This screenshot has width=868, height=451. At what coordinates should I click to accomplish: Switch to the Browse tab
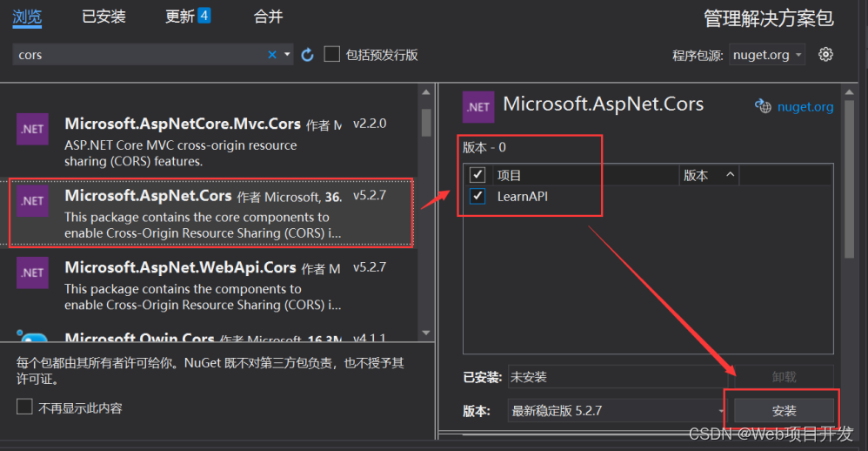tap(27, 17)
